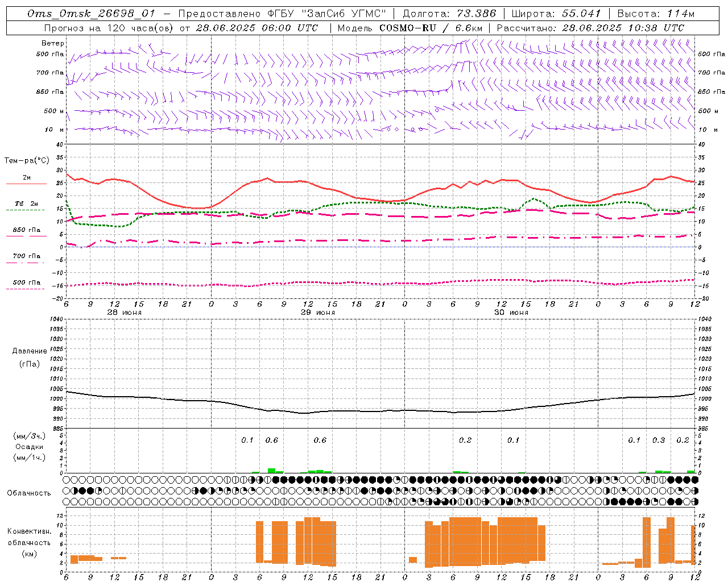Click the 29 июня date label
The width and height of the screenshot is (728, 582).
coord(318,313)
